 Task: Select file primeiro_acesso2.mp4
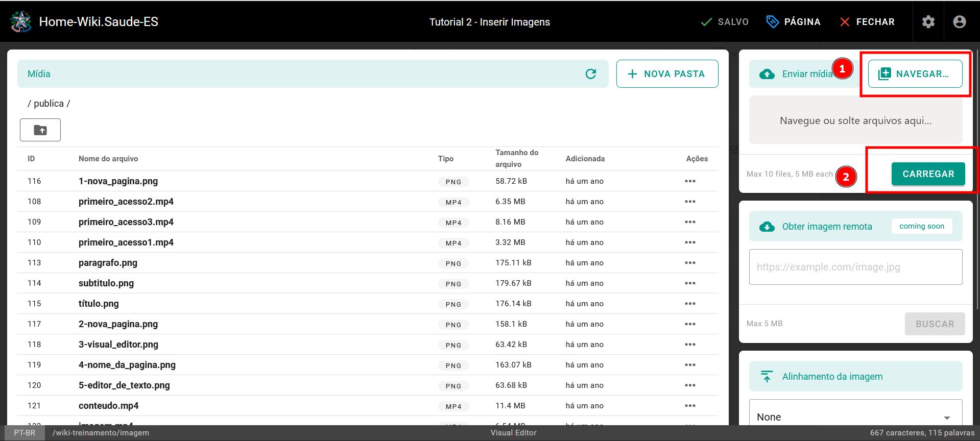pyautogui.click(x=126, y=202)
